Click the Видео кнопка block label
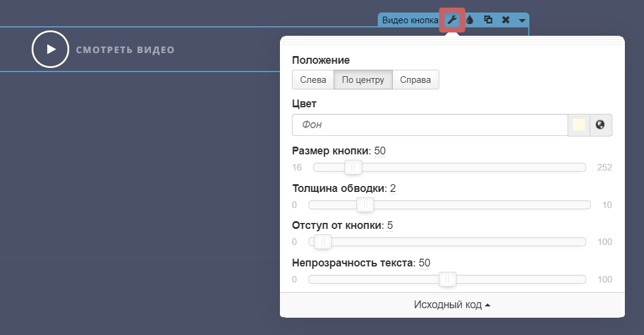This screenshot has height=335, width=644. tap(409, 20)
